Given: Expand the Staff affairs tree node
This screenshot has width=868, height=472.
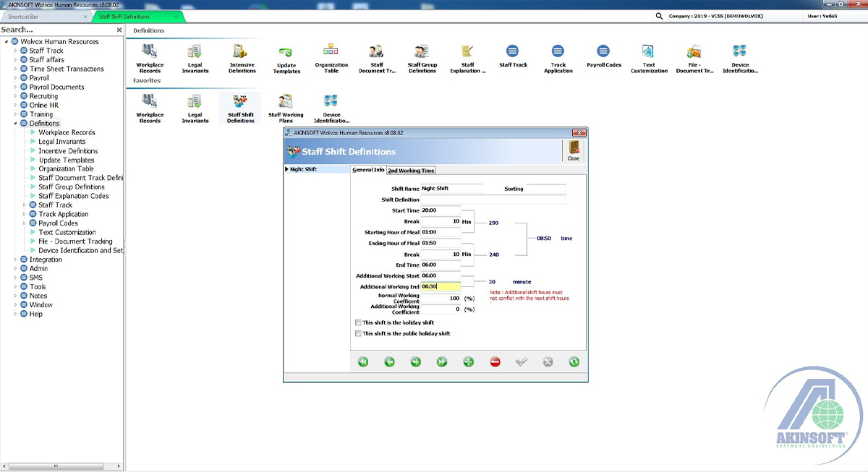Looking at the screenshot, I should click(16, 60).
